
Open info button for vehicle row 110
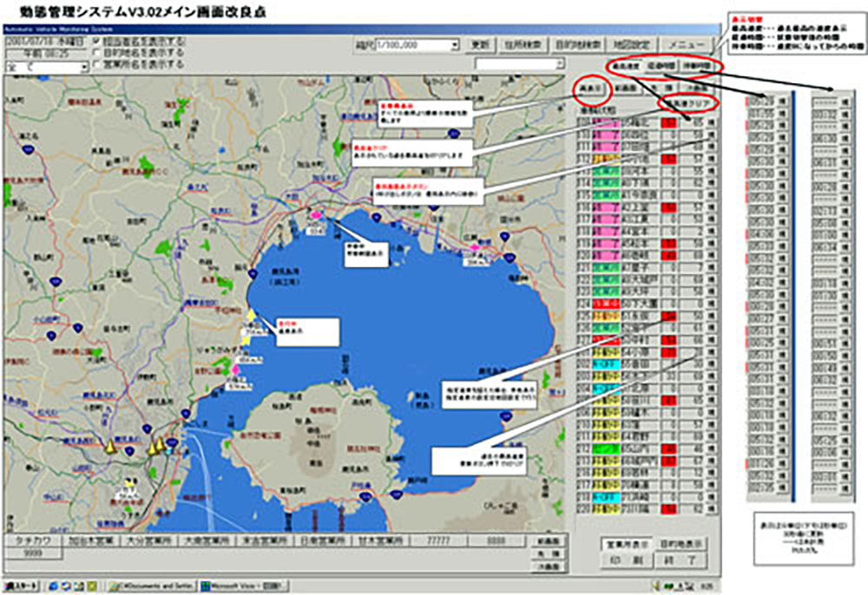pos(711,135)
